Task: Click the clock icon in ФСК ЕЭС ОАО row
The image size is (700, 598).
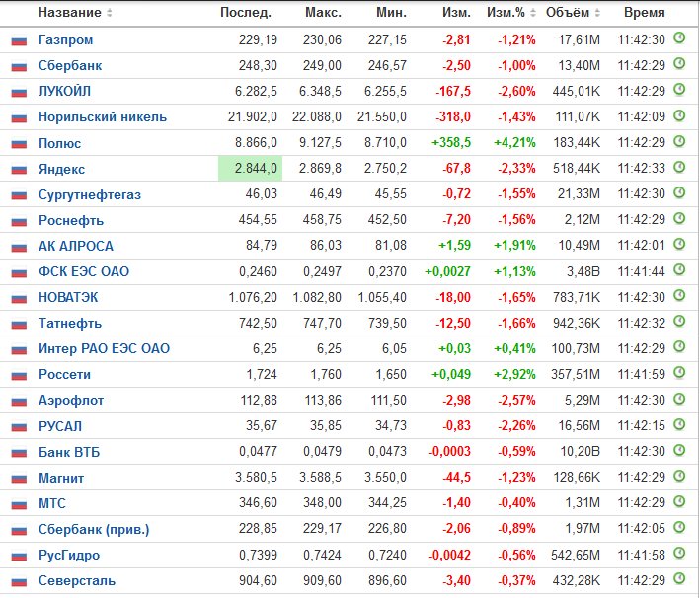Action: tap(679, 270)
